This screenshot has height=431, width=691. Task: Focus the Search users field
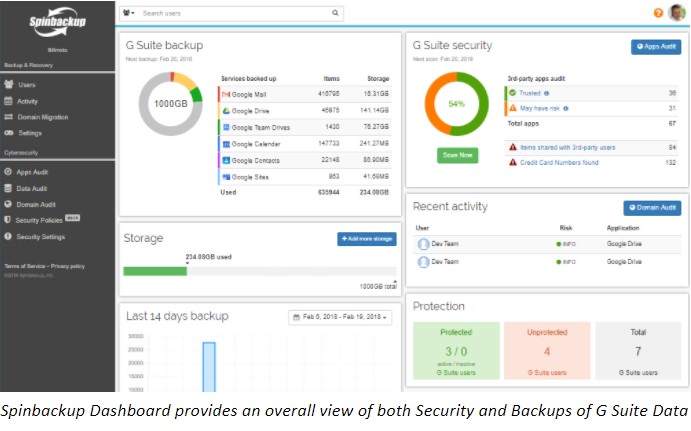(234, 13)
